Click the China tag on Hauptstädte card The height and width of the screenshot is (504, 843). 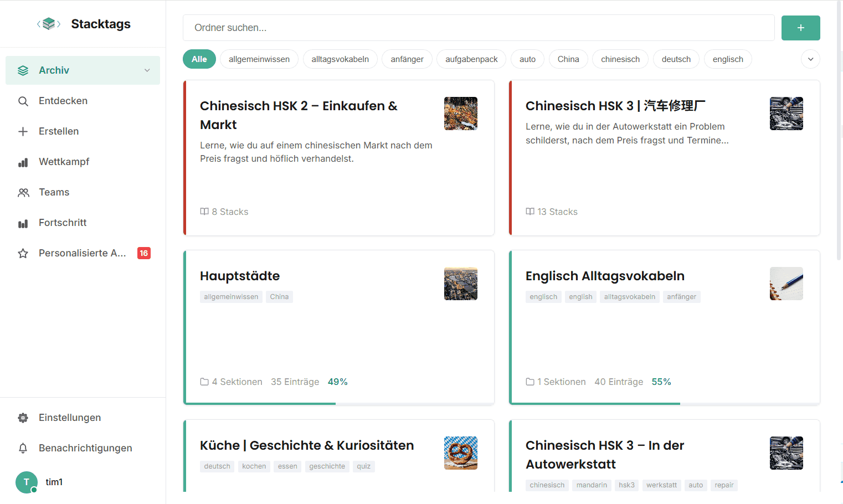click(279, 297)
